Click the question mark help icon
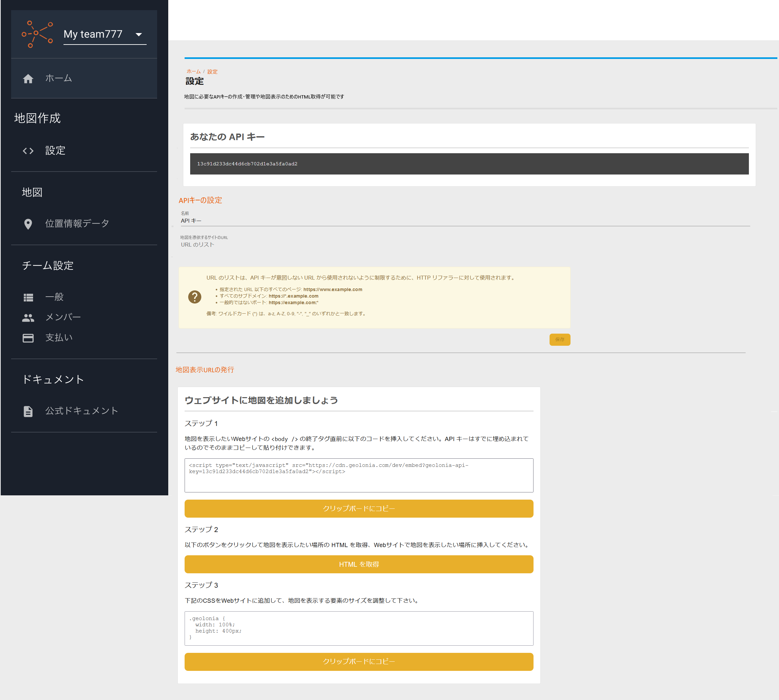779x700 pixels. click(x=194, y=297)
